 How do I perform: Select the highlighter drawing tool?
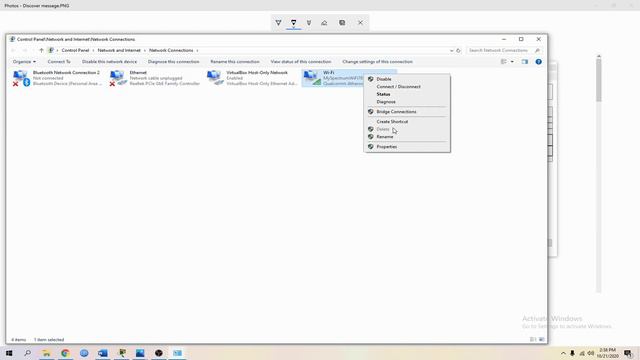pyautogui.click(x=309, y=22)
